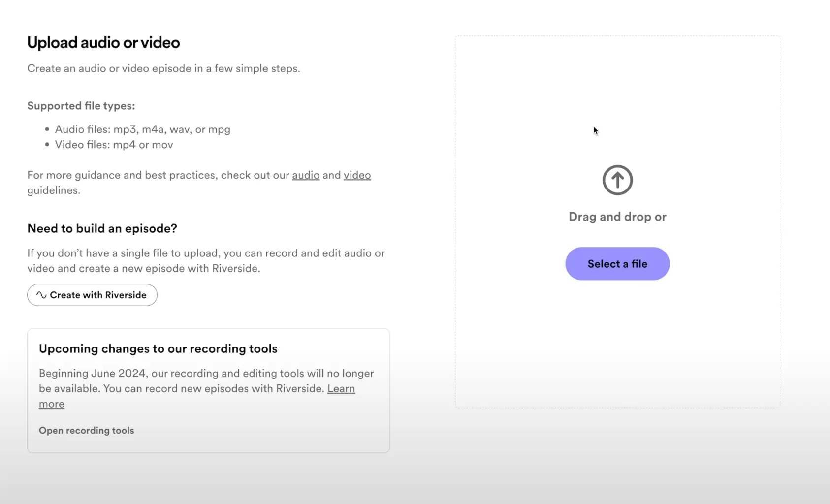This screenshot has height=504, width=830.
Task: Click the Video files: mp4 or mov line
Action: click(x=114, y=145)
